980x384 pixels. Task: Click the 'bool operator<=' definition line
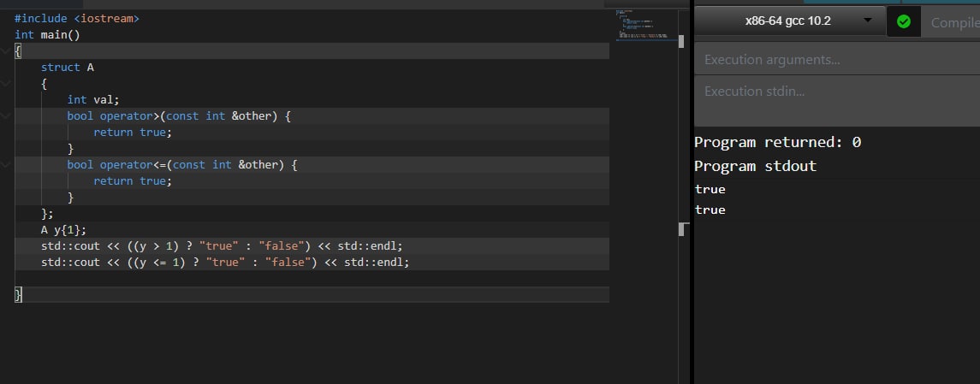[181, 164]
